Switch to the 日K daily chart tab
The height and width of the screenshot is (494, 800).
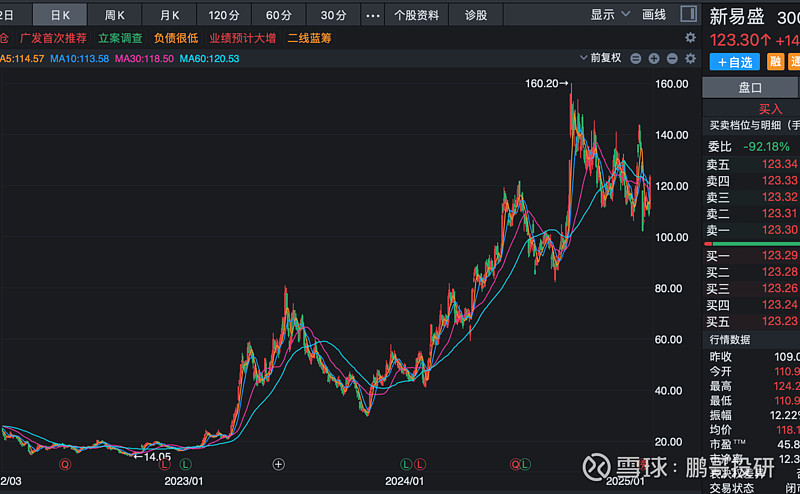click(x=60, y=15)
